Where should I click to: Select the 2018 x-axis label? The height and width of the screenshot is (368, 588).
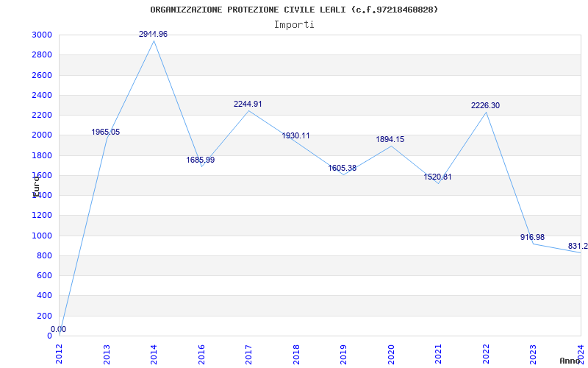tap(296, 354)
